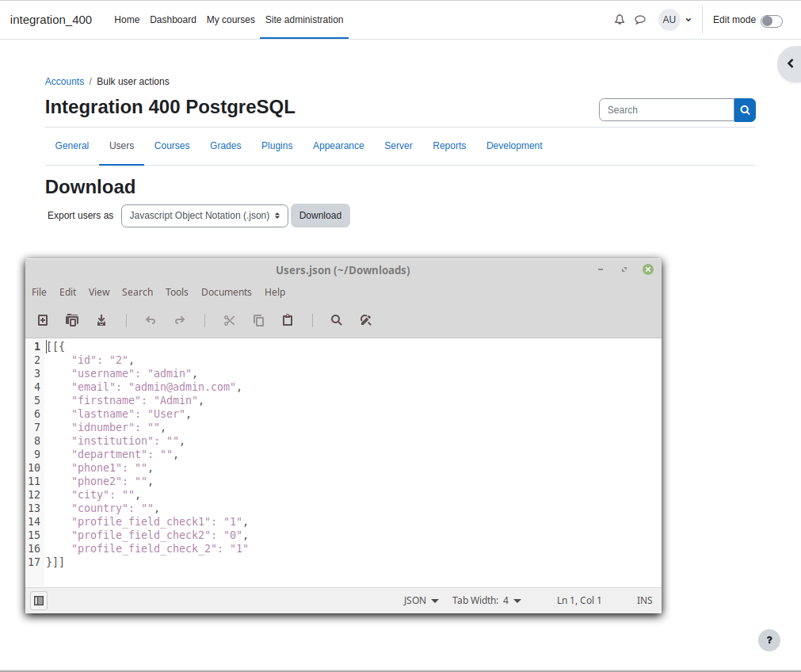Minimize the Users.json editor window

(601, 269)
